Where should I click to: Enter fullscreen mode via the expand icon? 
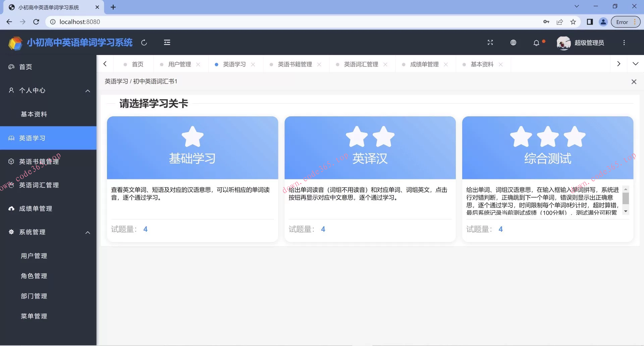pyautogui.click(x=490, y=43)
